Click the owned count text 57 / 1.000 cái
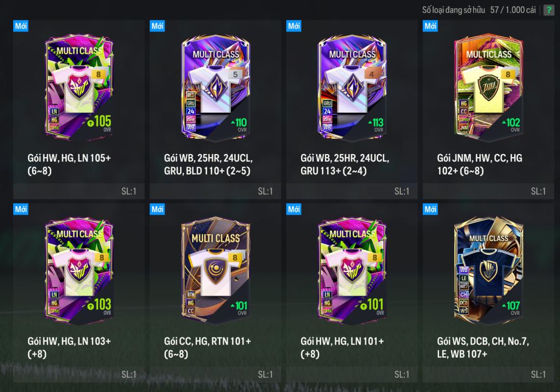The image size is (560, 392). tap(513, 10)
